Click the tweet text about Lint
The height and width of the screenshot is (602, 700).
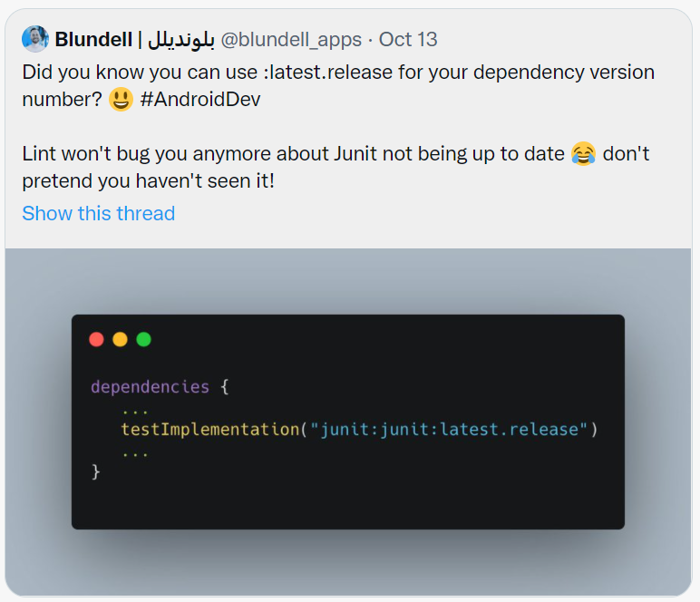point(335,167)
